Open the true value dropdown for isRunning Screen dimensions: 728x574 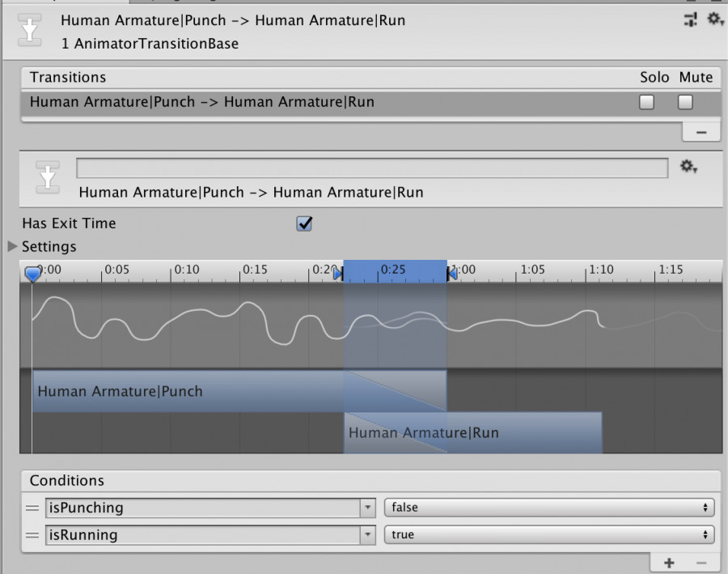(x=549, y=534)
